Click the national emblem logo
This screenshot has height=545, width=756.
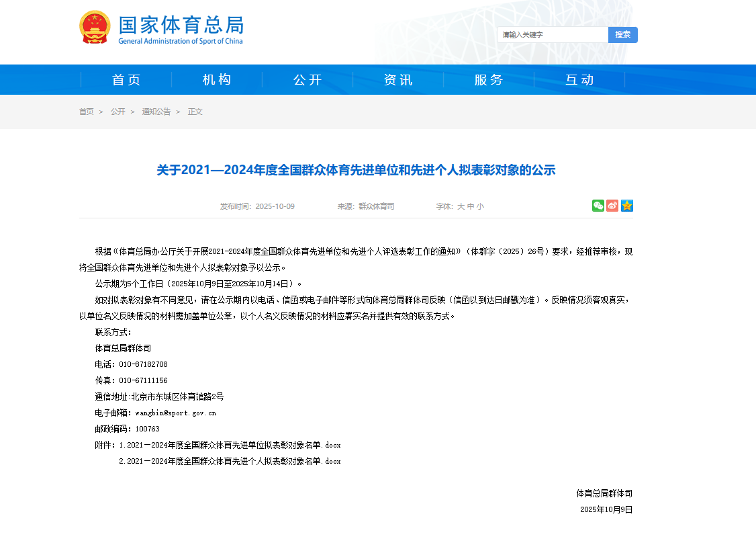click(95, 28)
